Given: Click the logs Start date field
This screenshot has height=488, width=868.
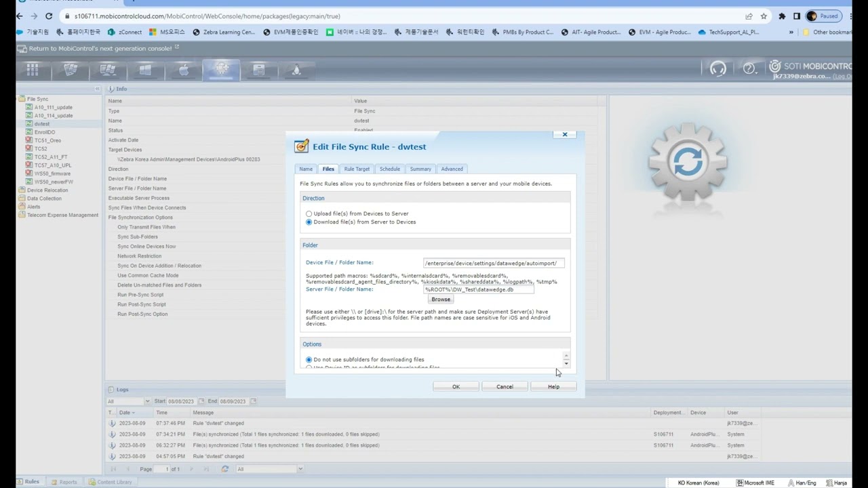Looking at the screenshot, I should coord(180,401).
